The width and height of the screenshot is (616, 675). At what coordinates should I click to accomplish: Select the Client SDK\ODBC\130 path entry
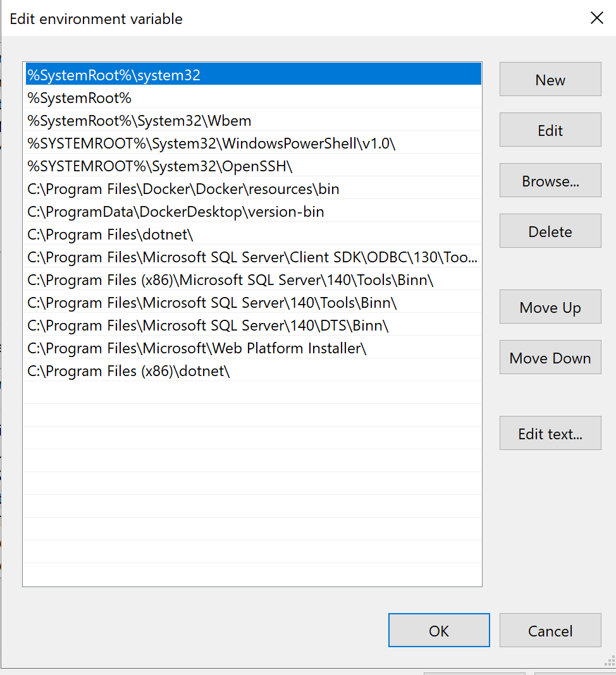click(253, 257)
